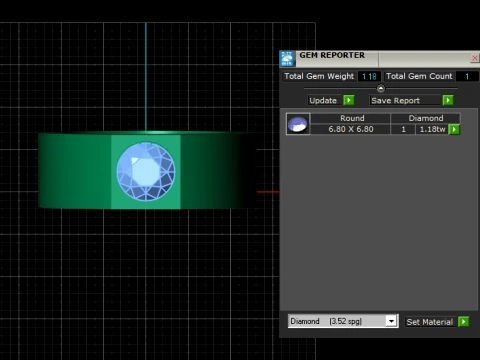Select the blue round diamond in viewport
The image size is (480, 360).
tap(146, 172)
